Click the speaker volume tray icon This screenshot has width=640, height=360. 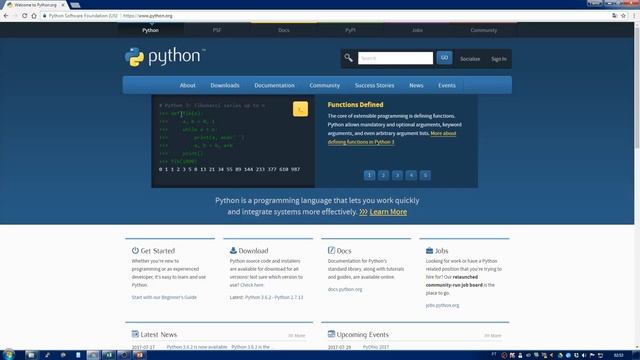coord(584,356)
